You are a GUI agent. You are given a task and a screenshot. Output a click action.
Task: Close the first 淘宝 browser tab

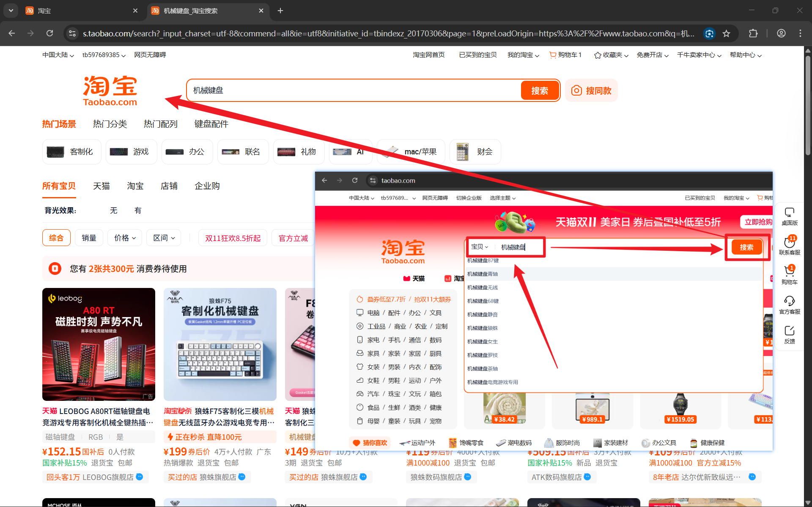pyautogui.click(x=135, y=11)
